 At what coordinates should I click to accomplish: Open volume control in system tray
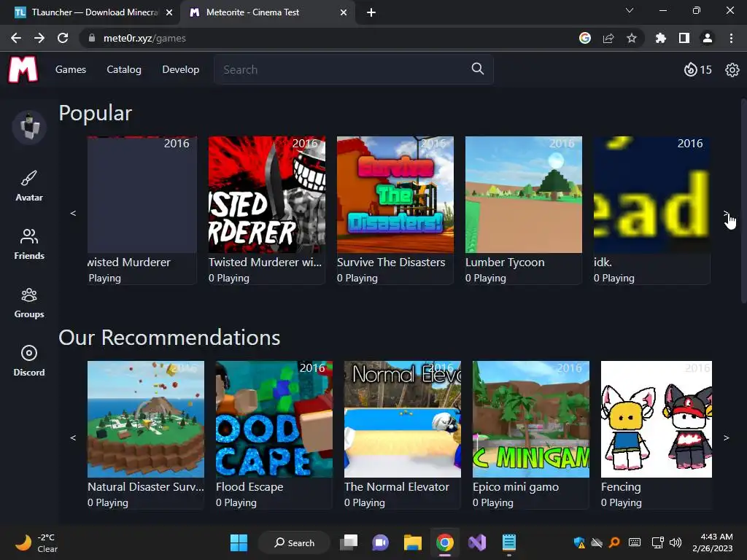(x=675, y=542)
